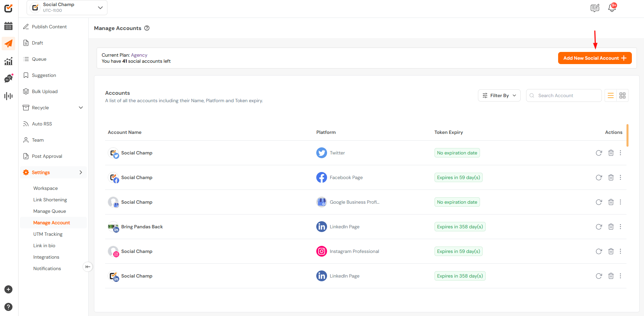
Task: Open more options for Instagram Professional row
Action: [620, 251]
